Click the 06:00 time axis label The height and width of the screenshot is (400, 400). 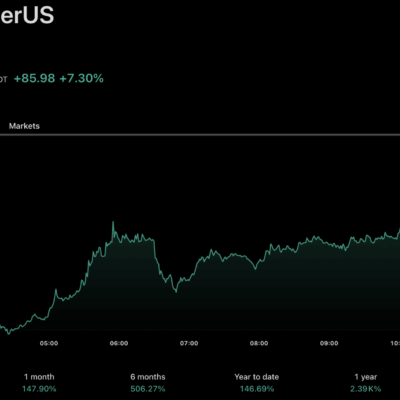119,343
